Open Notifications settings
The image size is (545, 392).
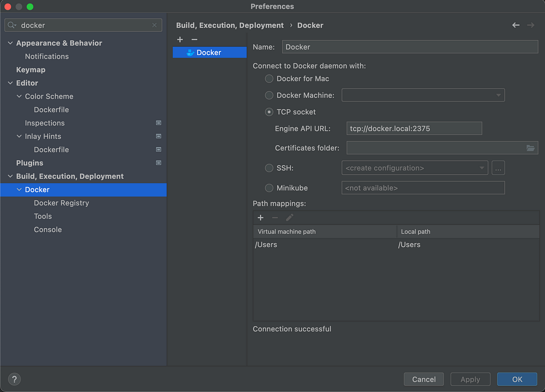pyautogui.click(x=47, y=56)
